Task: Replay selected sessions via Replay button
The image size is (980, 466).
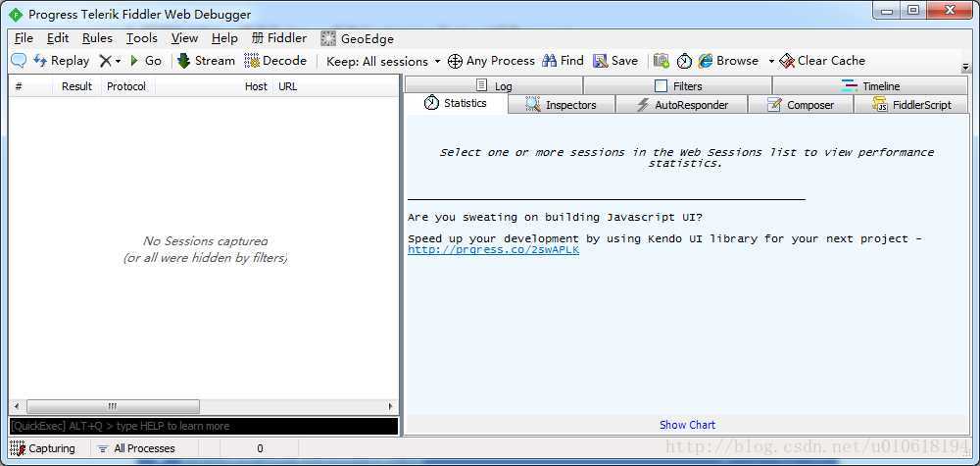Action: pos(61,61)
